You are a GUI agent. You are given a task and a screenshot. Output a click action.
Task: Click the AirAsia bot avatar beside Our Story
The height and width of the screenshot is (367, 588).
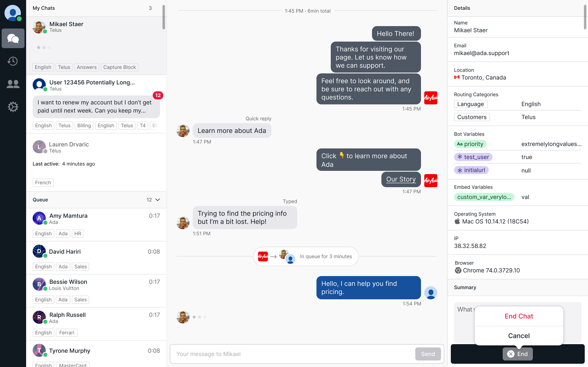coord(431,181)
